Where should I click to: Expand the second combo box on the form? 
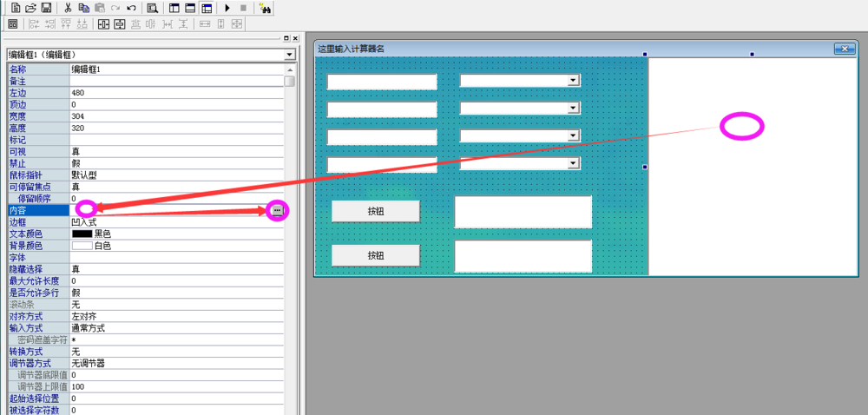[x=574, y=109]
